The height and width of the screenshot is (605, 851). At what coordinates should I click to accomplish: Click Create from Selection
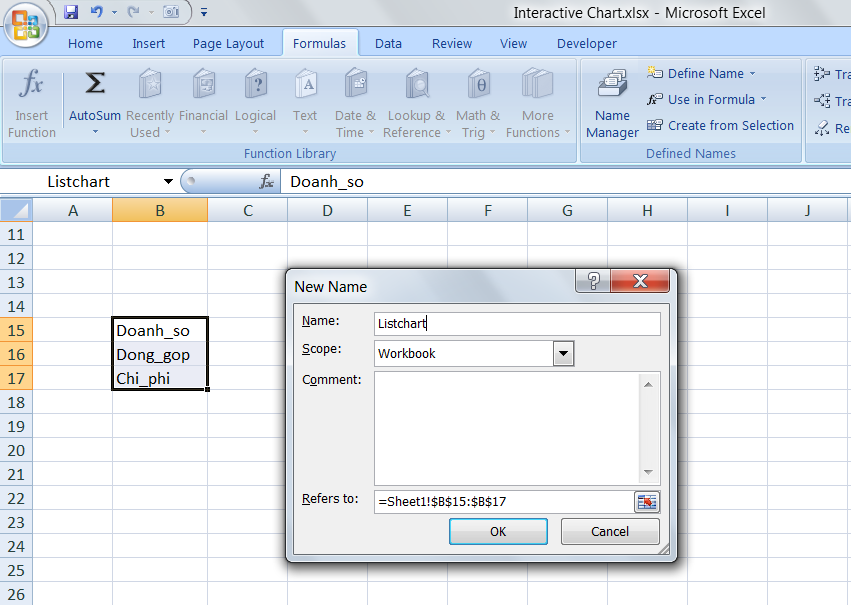pyautogui.click(x=720, y=125)
